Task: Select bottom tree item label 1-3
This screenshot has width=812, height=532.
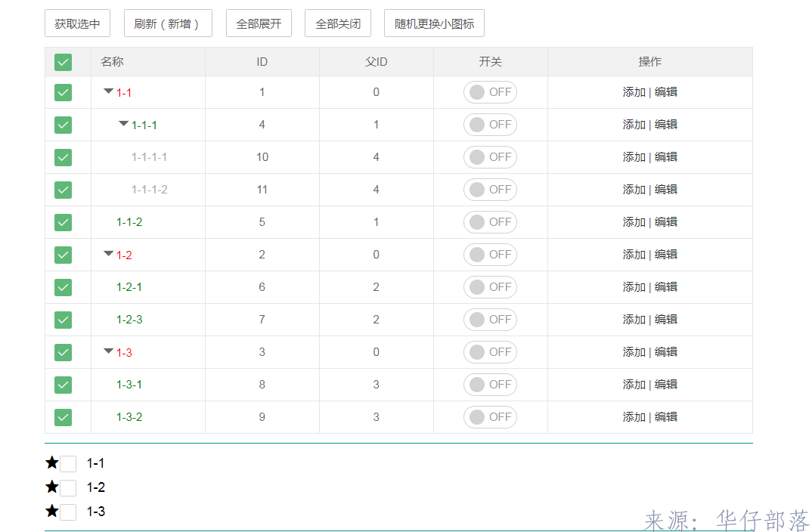Action: tap(96, 512)
